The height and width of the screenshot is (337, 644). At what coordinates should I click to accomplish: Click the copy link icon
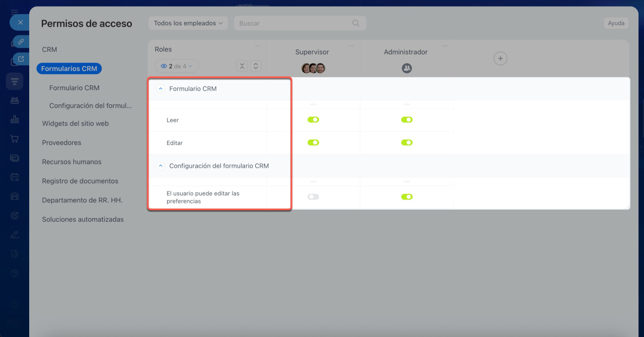click(x=21, y=42)
